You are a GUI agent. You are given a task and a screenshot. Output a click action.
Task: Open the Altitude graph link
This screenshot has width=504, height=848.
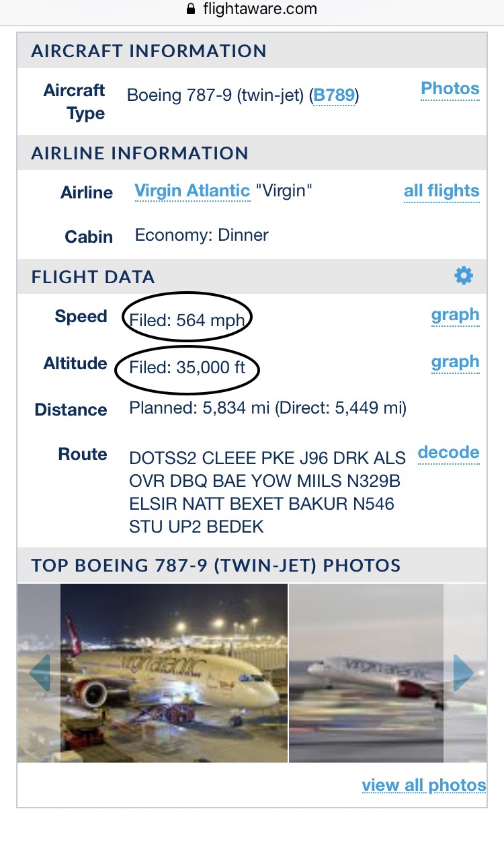click(x=455, y=362)
